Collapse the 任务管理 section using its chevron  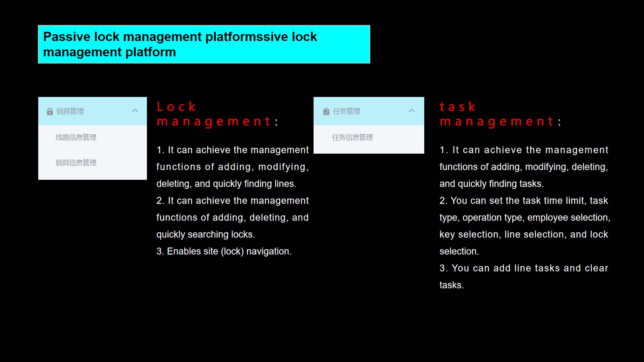(x=411, y=111)
